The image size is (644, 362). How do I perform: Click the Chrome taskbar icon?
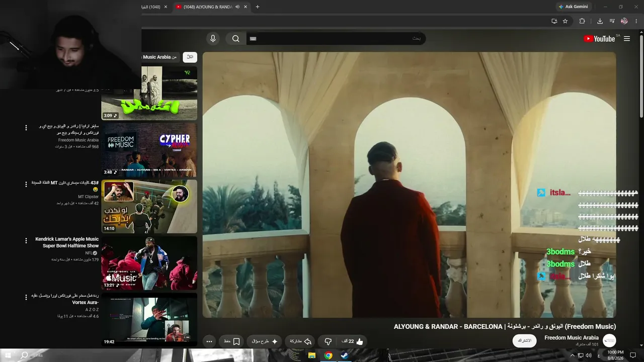[x=328, y=355]
